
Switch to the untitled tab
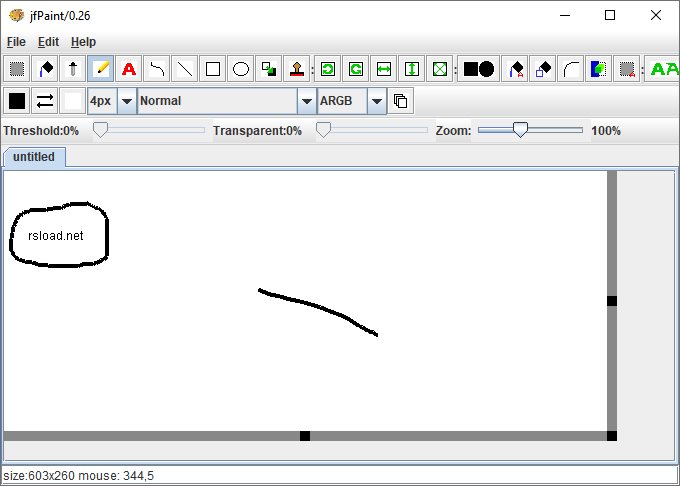click(34, 157)
